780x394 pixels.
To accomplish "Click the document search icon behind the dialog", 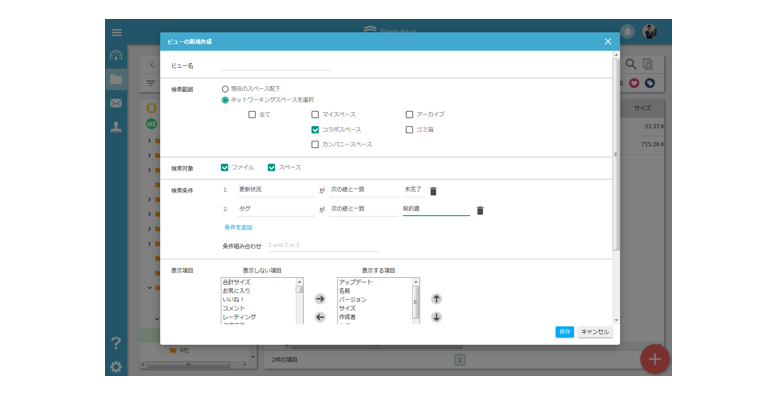I will [648, 64].
